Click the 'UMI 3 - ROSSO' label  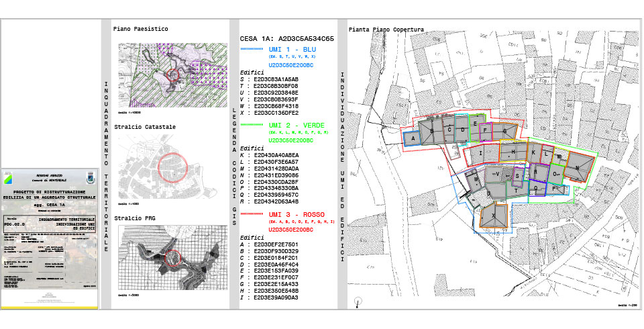(x=297, y=215)
